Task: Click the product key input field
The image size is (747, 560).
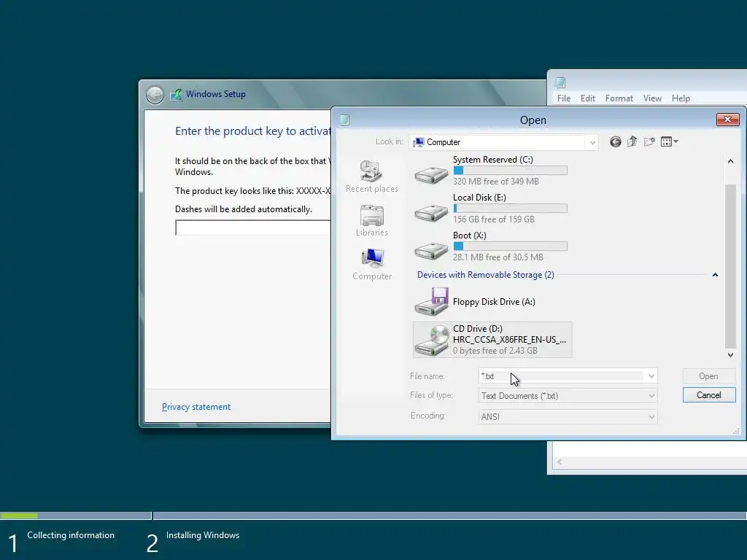Action: click(x=252, y=227)
